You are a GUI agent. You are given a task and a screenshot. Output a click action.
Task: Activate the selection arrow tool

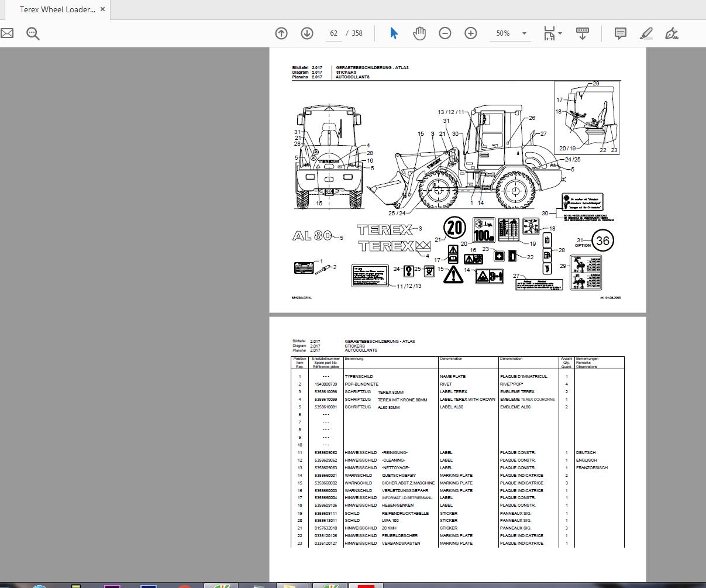pyautogui.click(x=394, y=33)
